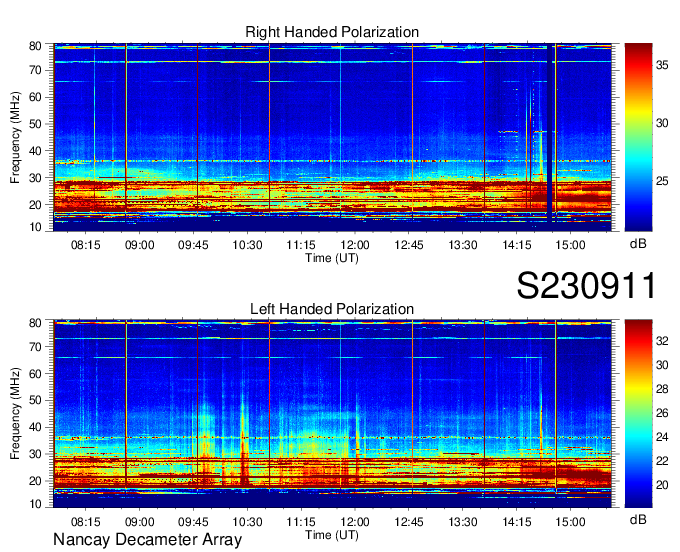The height and width of the screenshot is (552, 680).
Task: Click the 'dB' label under Right Handed colorbar
Action: pyautogui.click(x=638, y=244)
